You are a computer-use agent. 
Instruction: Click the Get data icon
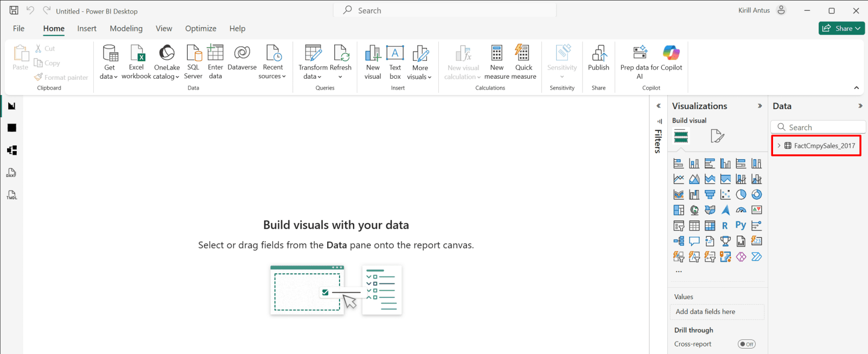pos(110,54)
